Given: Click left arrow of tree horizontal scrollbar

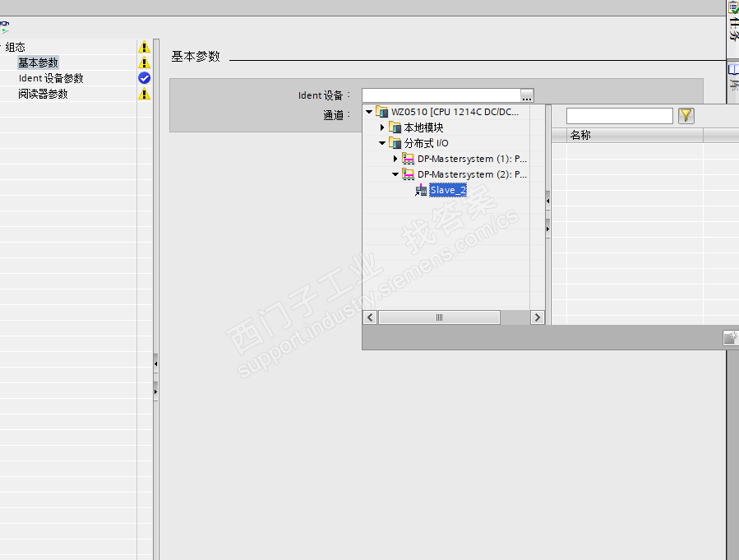Looking at the screenshot, I should point(370,317).
